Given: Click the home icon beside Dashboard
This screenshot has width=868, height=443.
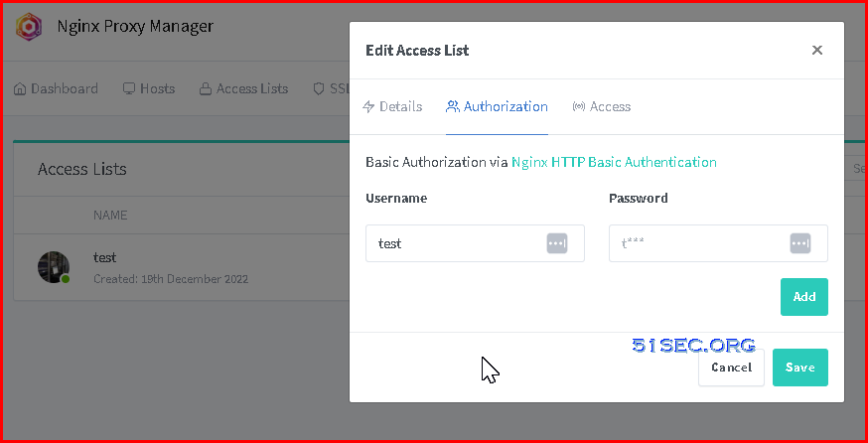Looking at the screenshot, I should [x=20, y=88].
